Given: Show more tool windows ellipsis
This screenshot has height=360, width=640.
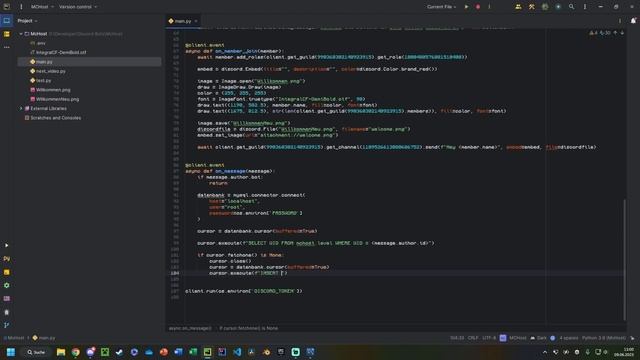Looking at the screenshot, I should pyautogui.click(x=7, y=47).
